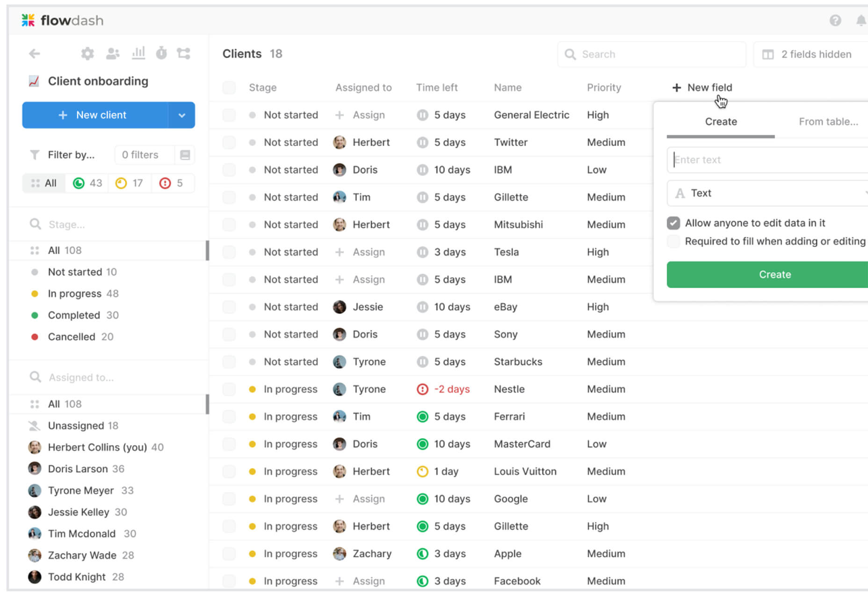Select the Twitter row checkbox

229,142
